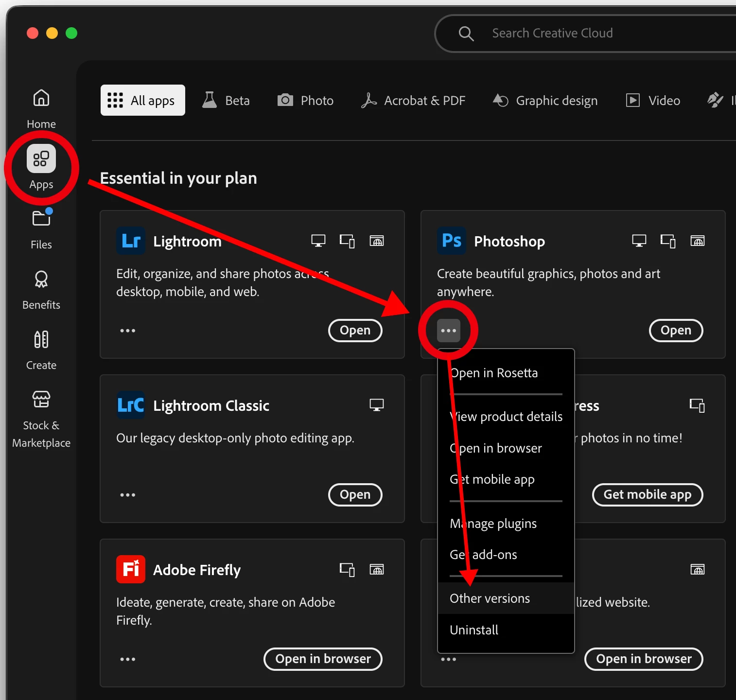Click the Adobe Firefly Fi icon
The image size is (736, 700).
point(131,569)
